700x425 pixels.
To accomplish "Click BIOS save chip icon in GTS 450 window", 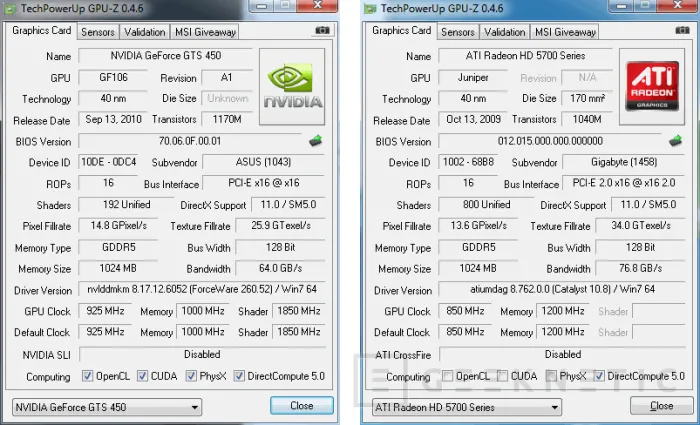I will (316, 141).
